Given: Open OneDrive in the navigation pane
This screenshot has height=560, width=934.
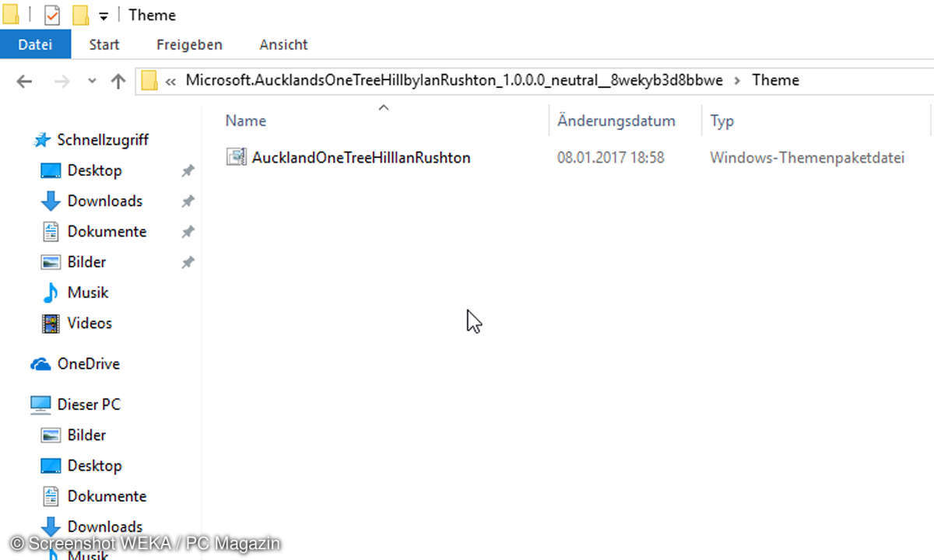Looking at the screenshot, I should click(x=88, y=363).
